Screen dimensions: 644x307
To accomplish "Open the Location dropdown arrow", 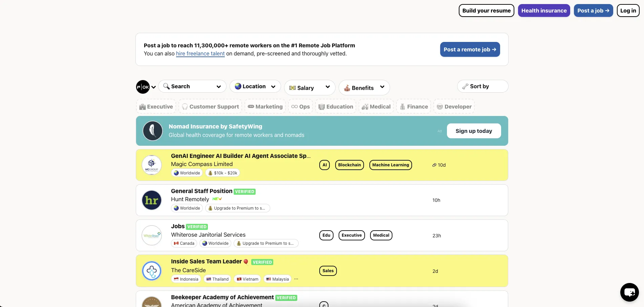I will [273, 87].
